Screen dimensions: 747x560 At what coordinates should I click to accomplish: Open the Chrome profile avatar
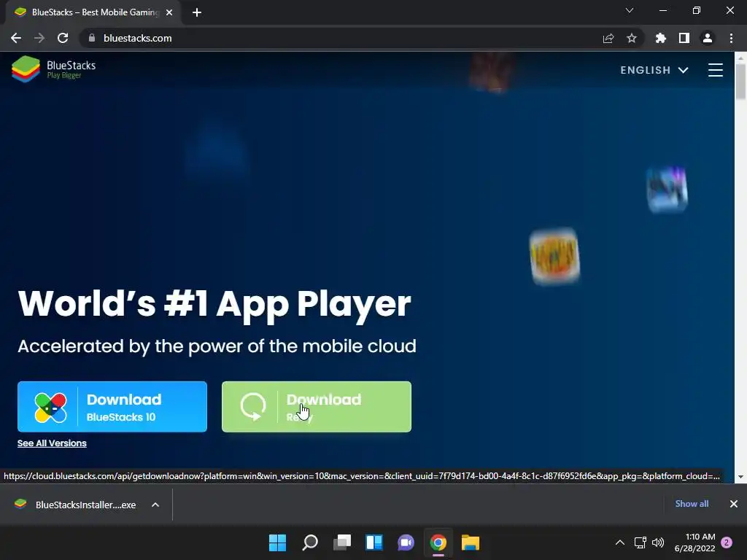708,38
